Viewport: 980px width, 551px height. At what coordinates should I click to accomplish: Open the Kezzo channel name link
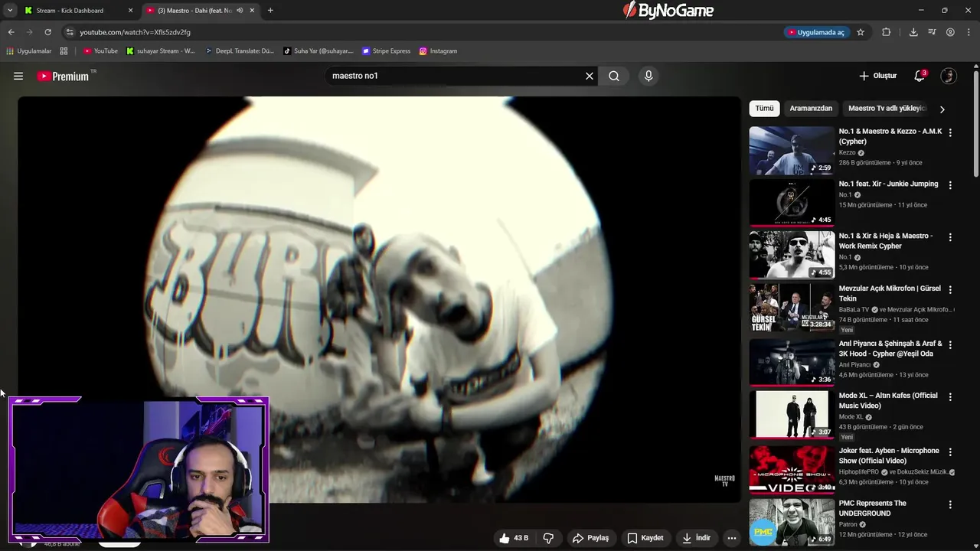847,152
